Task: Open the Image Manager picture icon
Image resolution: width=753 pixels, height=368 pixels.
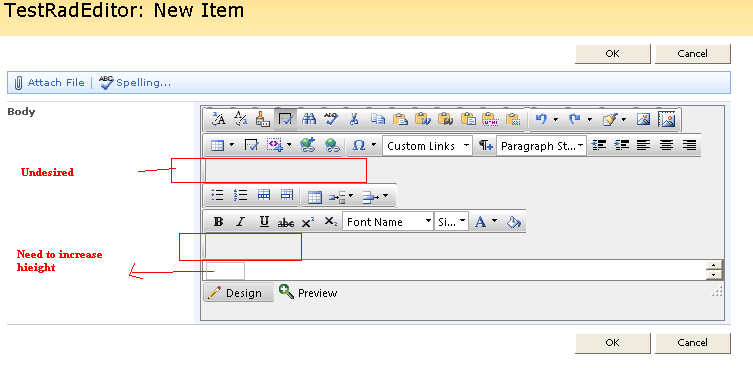Action: [x=644, y=119]
